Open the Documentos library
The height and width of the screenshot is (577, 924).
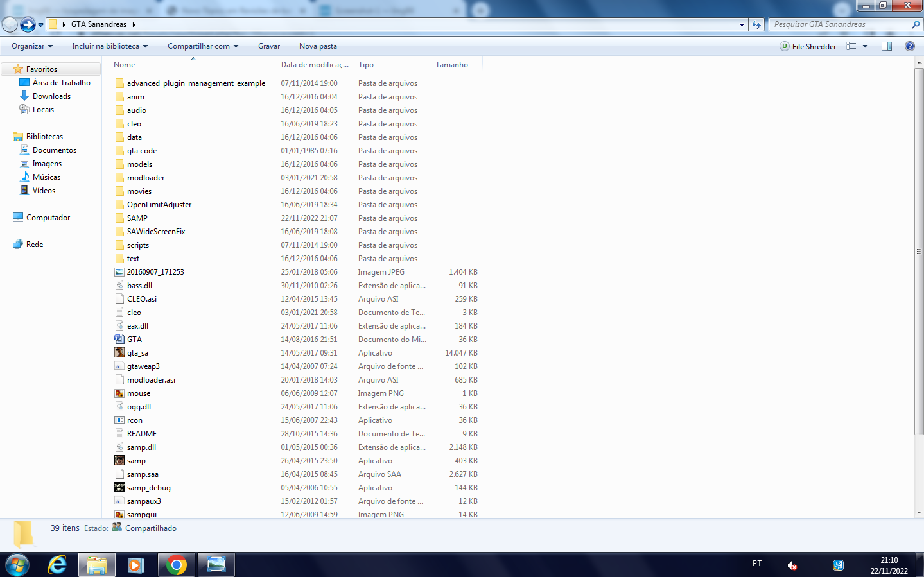pyautogui.click(x=55, y=150)
